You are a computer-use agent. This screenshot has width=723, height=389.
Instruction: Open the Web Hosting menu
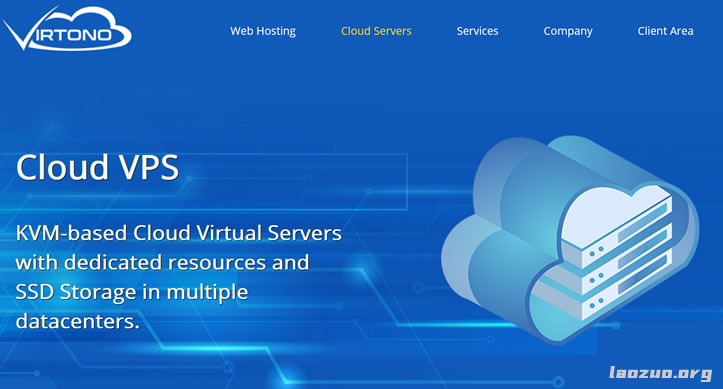point(263,31)
